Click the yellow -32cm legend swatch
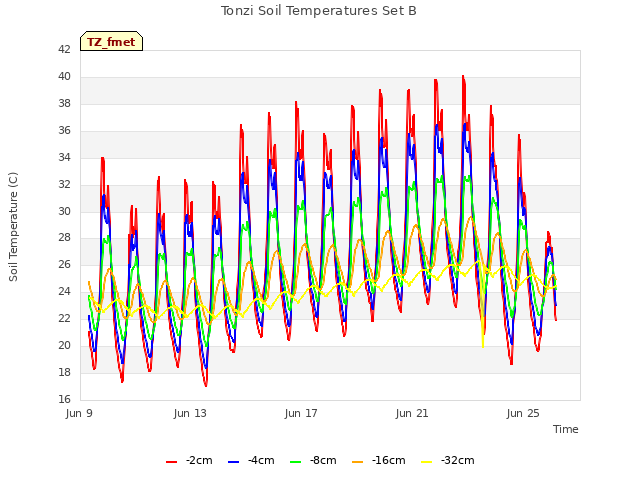Screen dimensions: 640x480 (x=427, y=462)
